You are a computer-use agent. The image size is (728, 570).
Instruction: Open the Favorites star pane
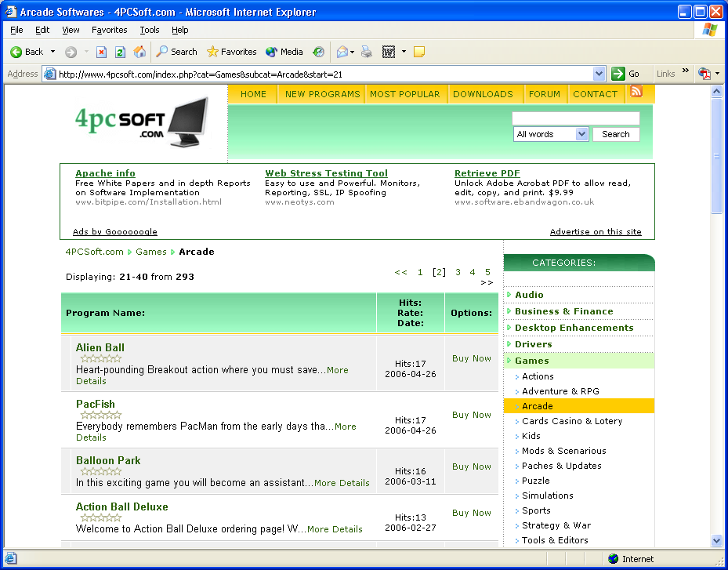point(231,52)
